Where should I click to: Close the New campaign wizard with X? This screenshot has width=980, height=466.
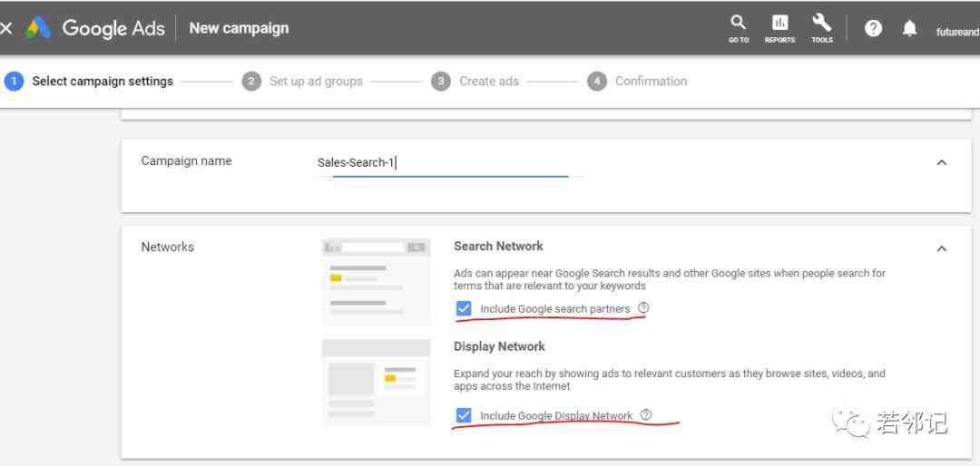pos(5,28)
